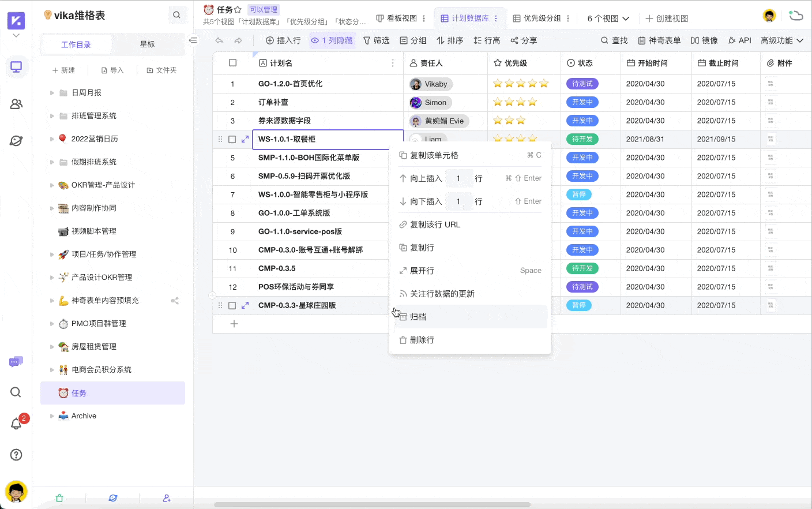812x509 pixels.
Task: Star the 任务 datasheet title
Action: [x=238, y=10]
